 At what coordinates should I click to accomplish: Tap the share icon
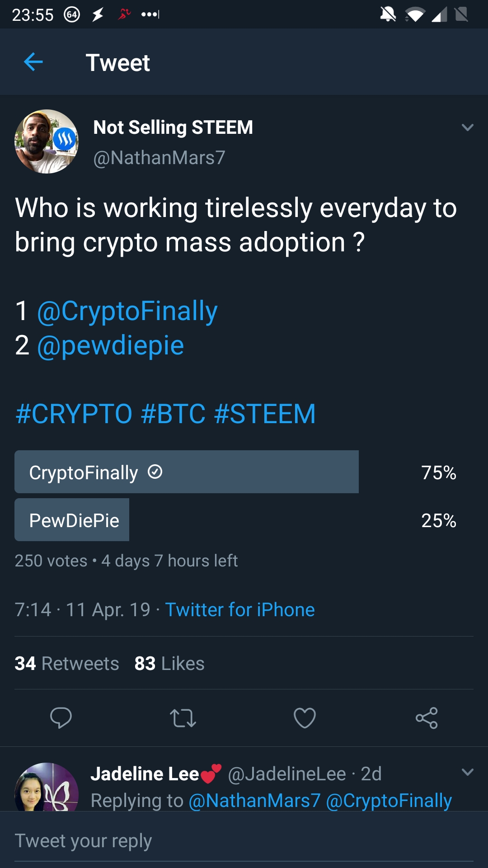pyautogui.click(x=427, y=717)
